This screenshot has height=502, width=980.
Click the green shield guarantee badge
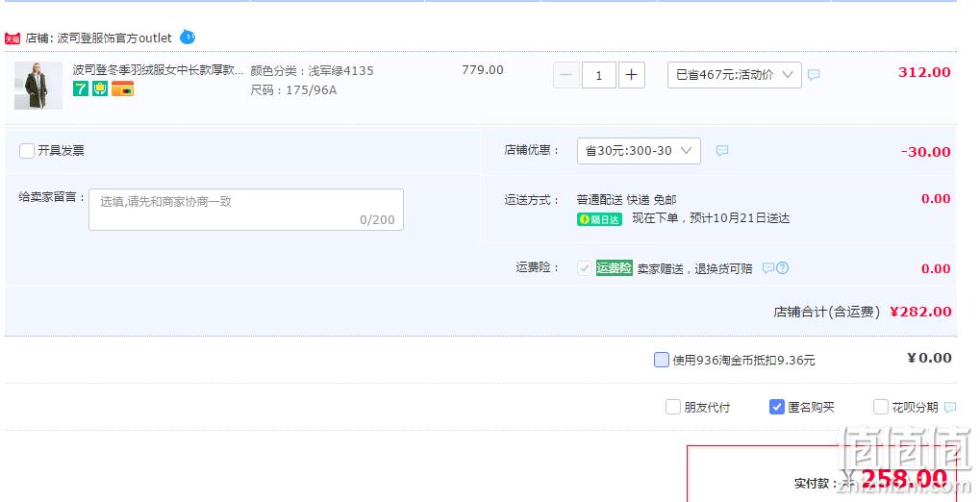pyautogui.click(x=100, y=88)
